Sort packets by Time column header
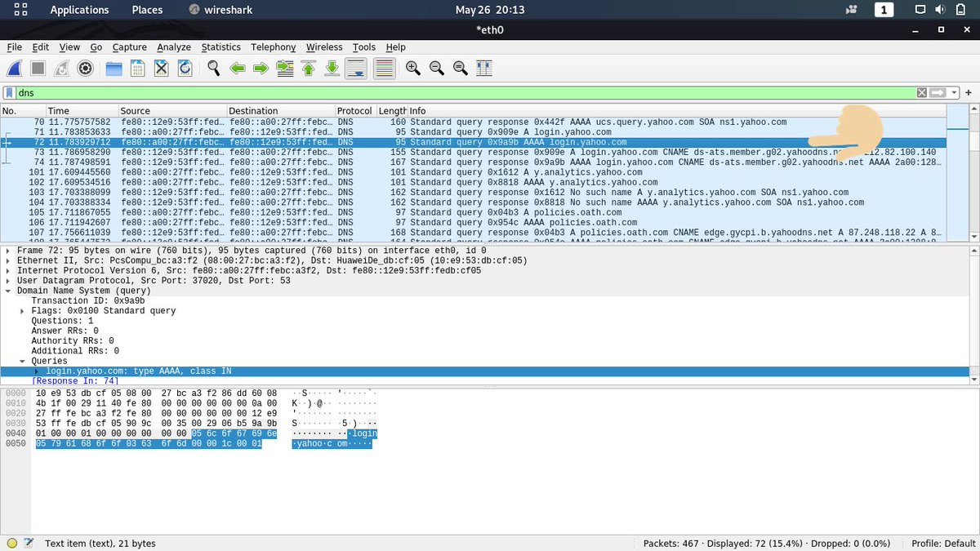The width and height of the screenshot is (980, 551). click(82, 110)
